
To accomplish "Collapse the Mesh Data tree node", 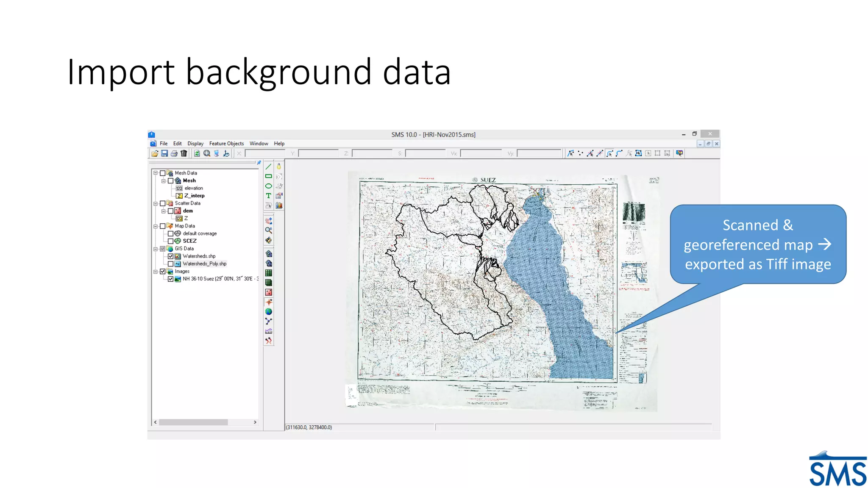I will [x=156, y=173].
